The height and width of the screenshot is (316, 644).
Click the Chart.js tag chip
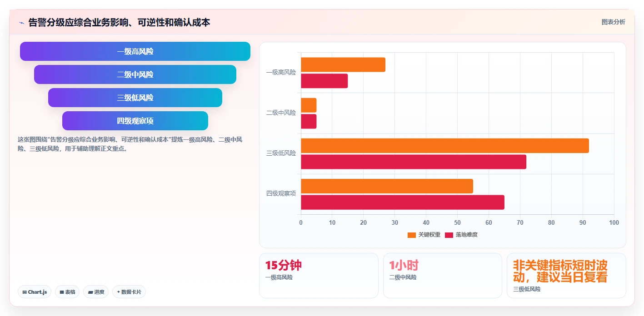(x=35, y=292)
